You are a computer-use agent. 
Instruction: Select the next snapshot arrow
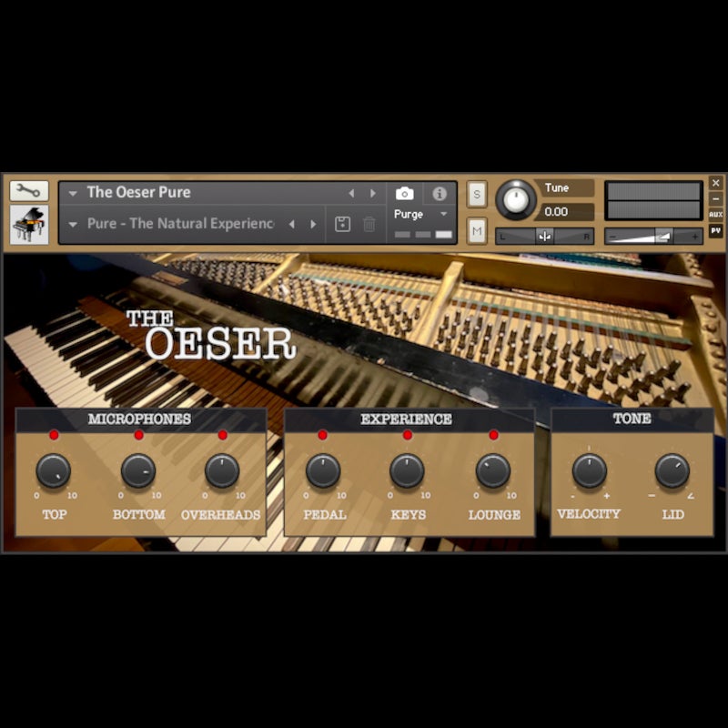click(313, 224)
